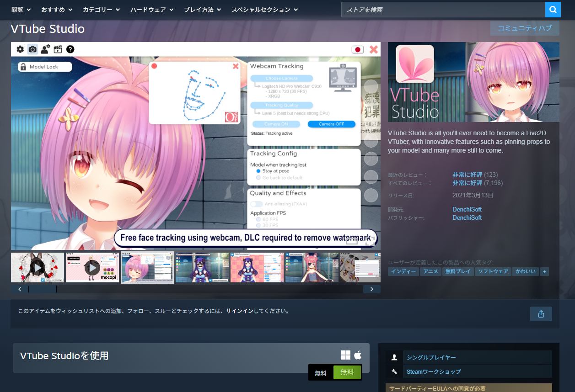Click the single-player person icon
575x392 pixels.
[x=394, y=357]
